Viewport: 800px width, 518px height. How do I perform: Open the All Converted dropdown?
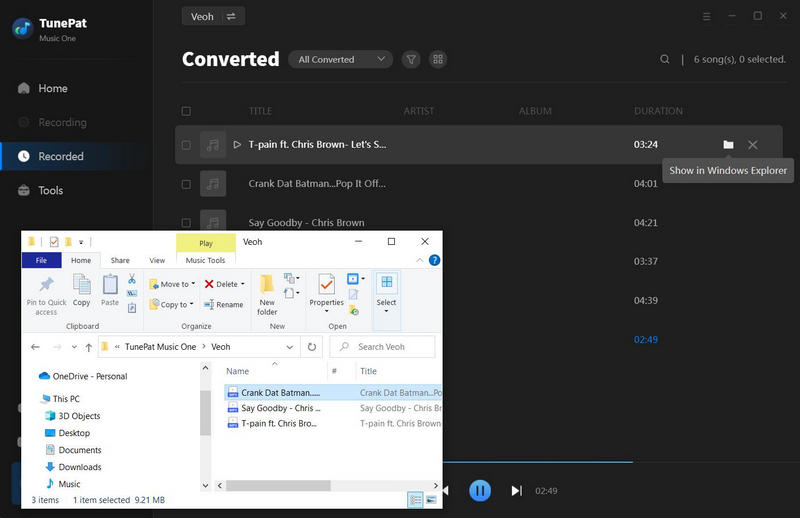click(340, 60)
